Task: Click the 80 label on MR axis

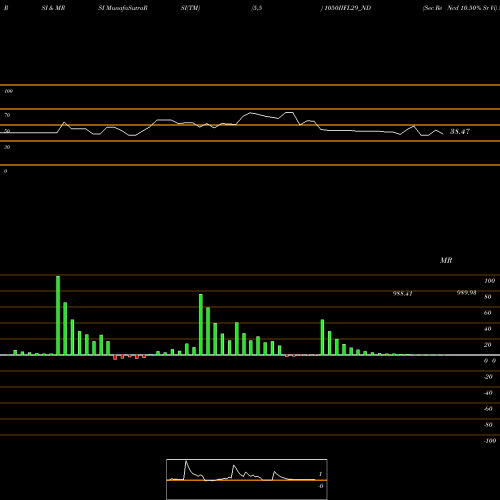Action: coord(488,297)
